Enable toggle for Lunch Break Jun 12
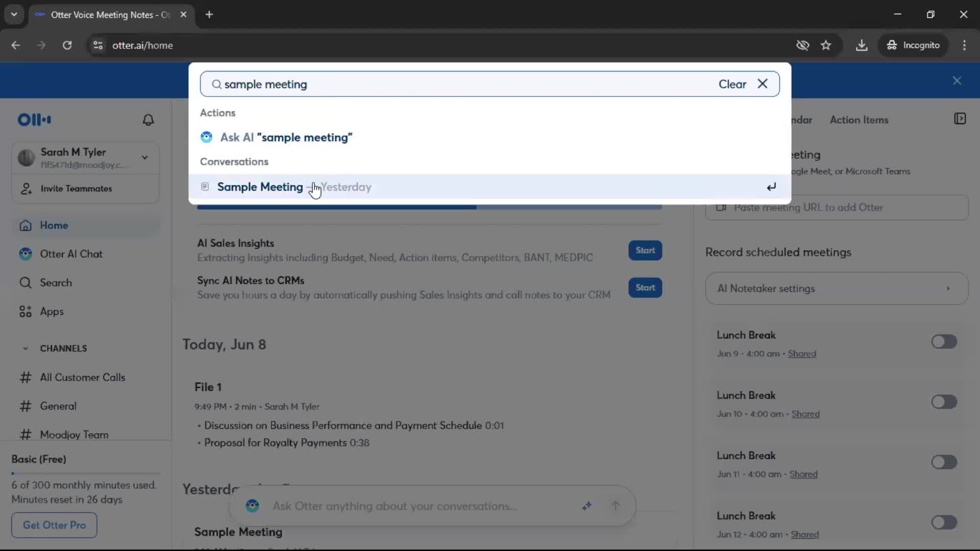 (944, 522)
